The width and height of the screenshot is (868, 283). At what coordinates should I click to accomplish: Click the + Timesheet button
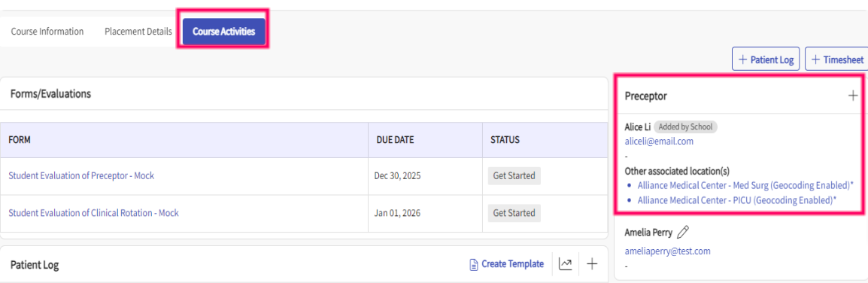pos(836,59)
